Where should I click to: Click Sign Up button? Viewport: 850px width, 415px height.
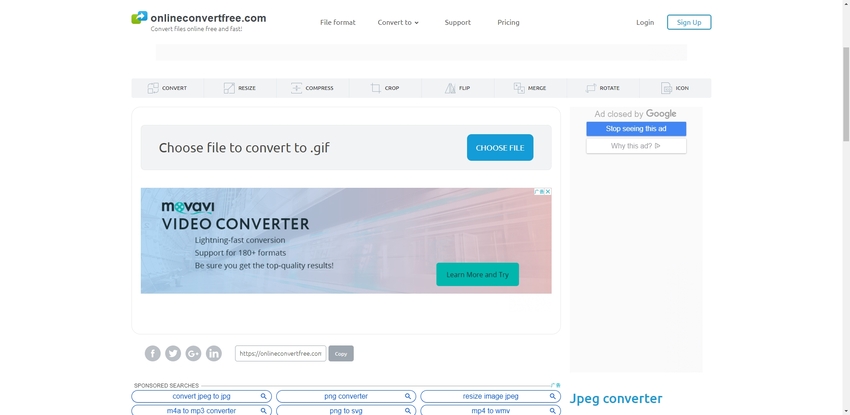pos(689,22)
